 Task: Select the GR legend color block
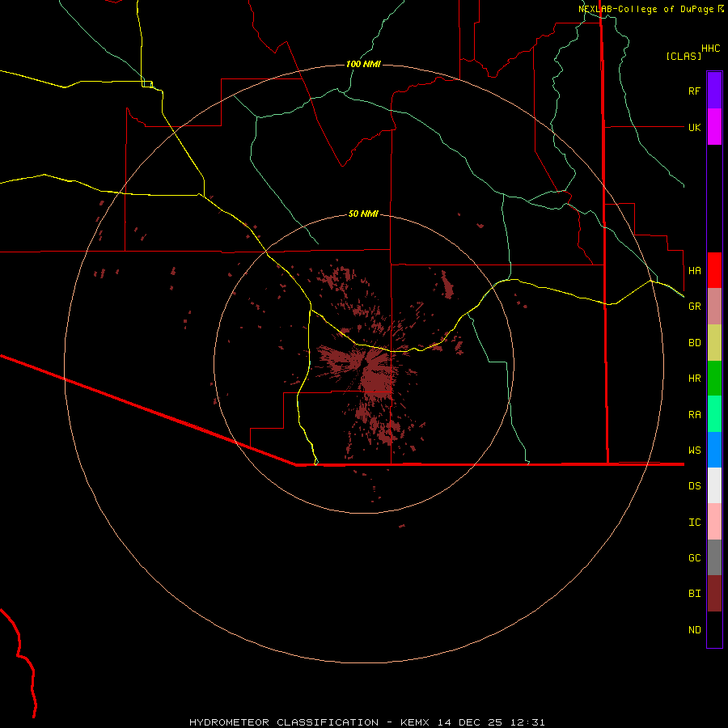click(714, 307)
